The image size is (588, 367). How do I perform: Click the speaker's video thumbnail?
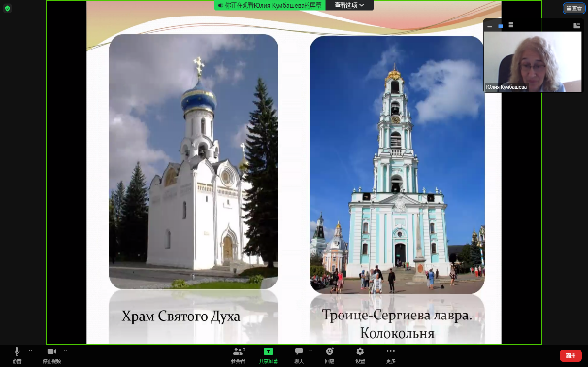pos(533,61)
